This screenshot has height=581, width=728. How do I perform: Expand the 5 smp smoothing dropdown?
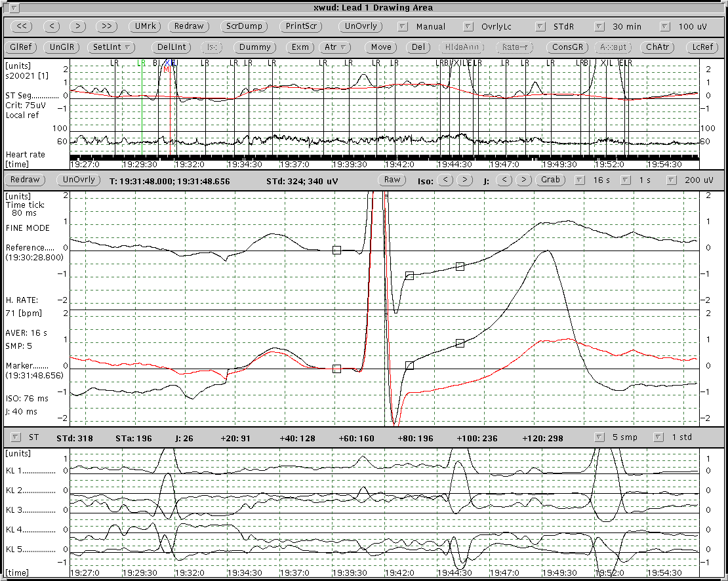pos(599,437)
